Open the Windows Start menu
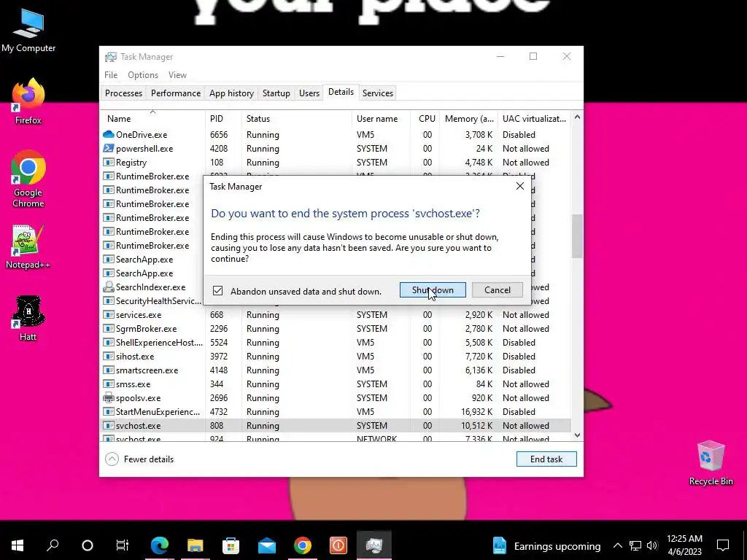747x560 pixels. 18,545
